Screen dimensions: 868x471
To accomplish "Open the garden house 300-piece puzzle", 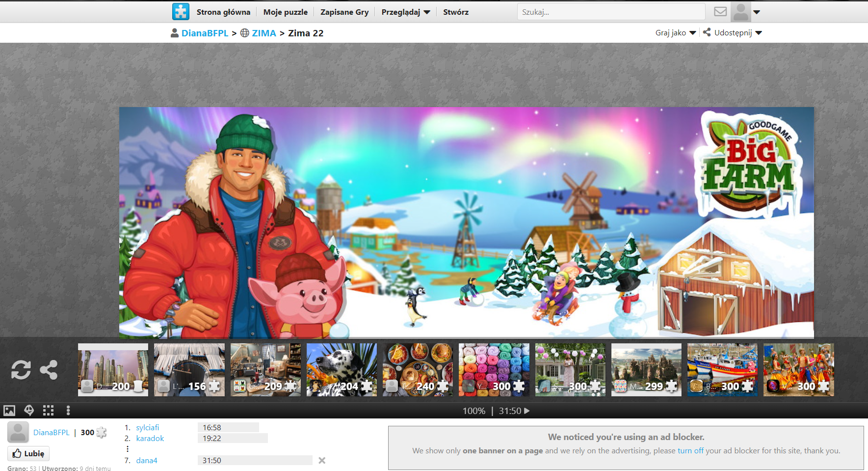I will click(x=570, y=369).
